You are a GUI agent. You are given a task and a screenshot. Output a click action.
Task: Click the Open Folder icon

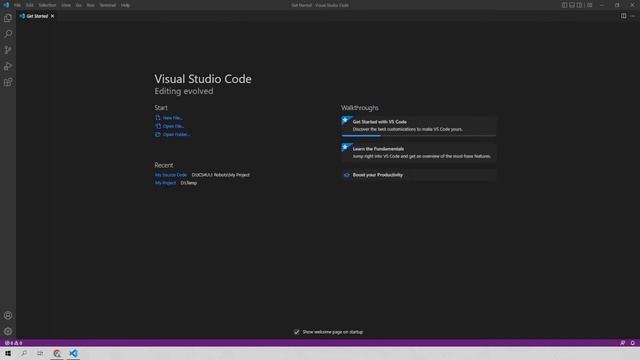pyautogui.click(x=158, y=134)
